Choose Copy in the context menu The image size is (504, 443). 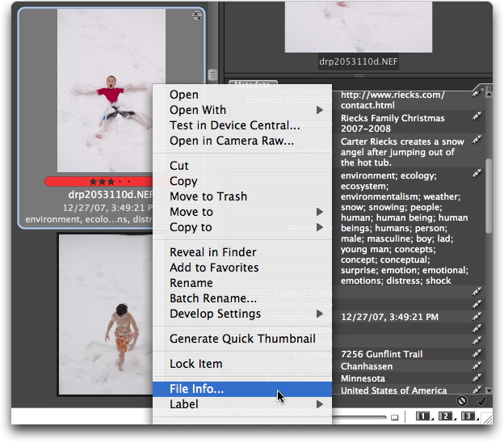[242, 181]
